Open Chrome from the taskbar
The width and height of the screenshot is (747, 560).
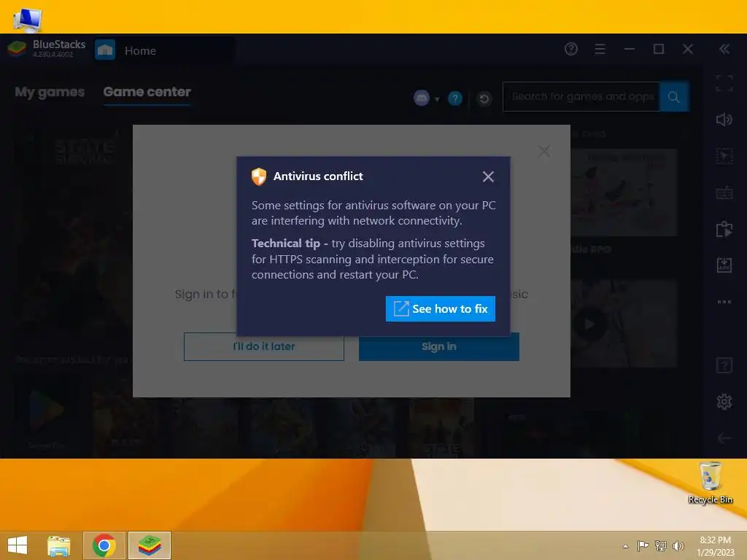click(104, 545)
